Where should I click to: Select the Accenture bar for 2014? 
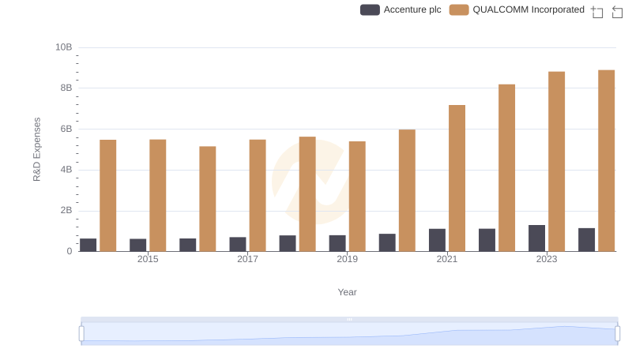pyautogui.click(x=88, y=246)
